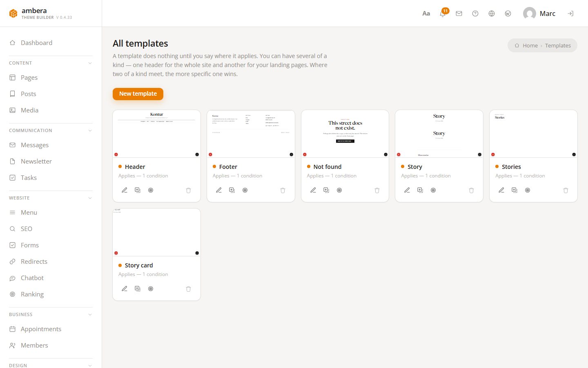
Task: Delete the Header template
Action: [x=188, y=190]
